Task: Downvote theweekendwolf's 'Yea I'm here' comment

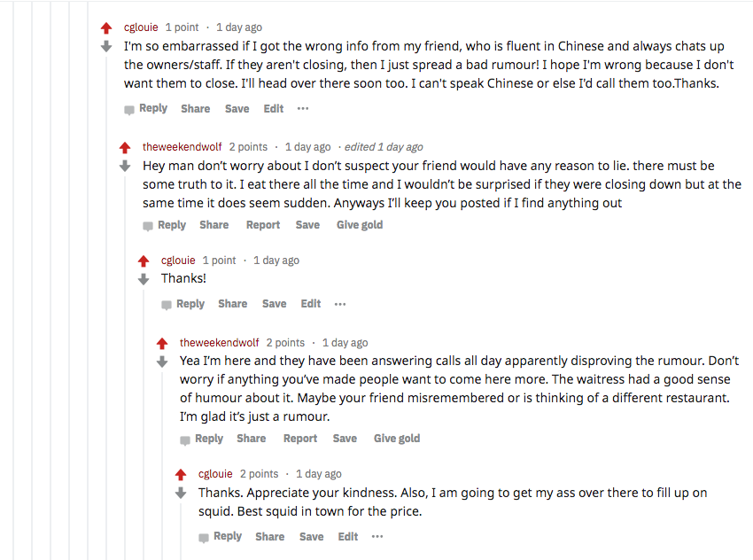Action: tap(162, 362)
